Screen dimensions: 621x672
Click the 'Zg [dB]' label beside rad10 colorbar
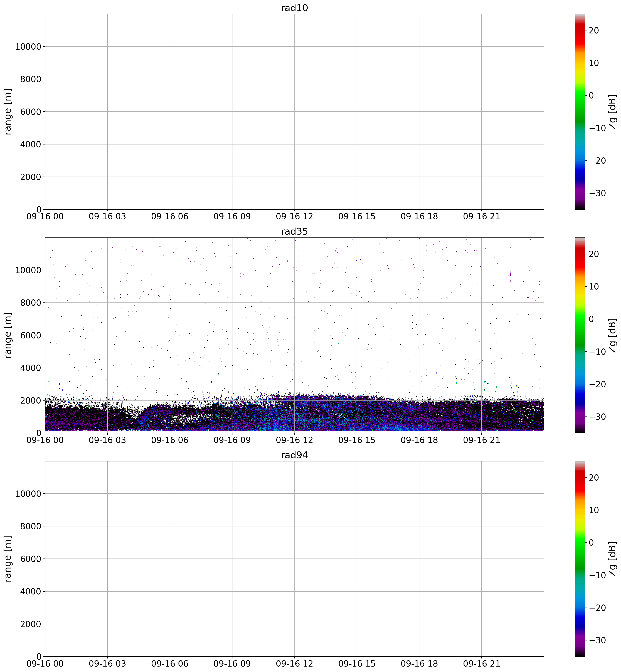[x=612, y=112]
